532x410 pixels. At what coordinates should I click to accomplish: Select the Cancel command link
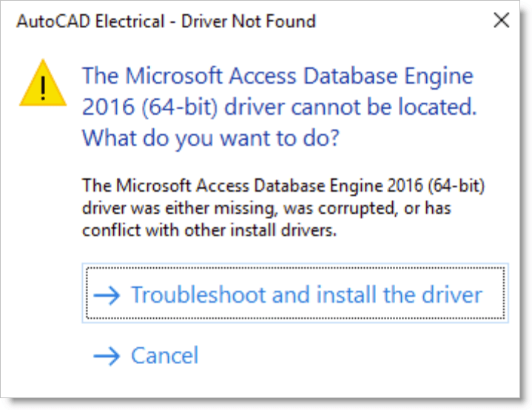tap(164, 356)
